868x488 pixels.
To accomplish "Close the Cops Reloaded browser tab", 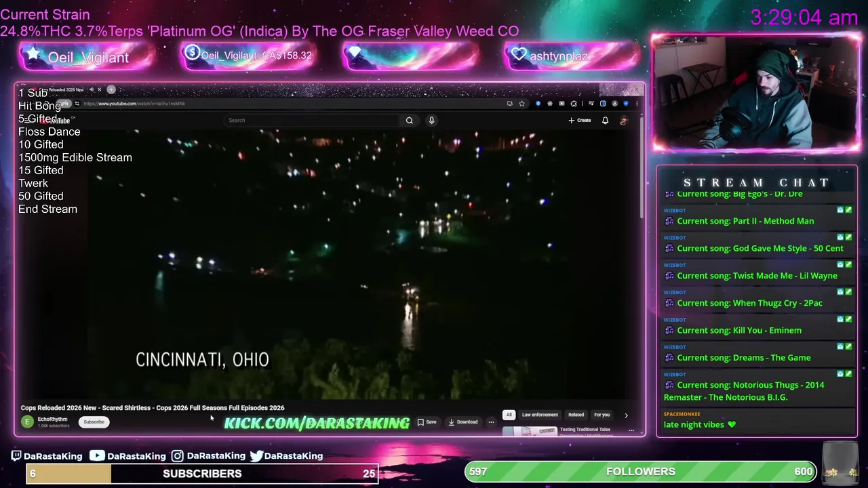I will point(99,89).
